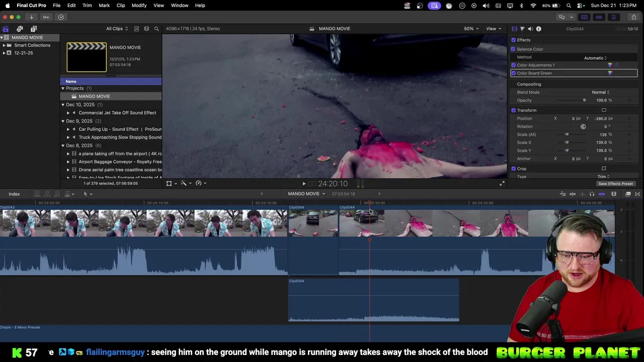Open the Titles and Generators sidebar

click(34, 29)
